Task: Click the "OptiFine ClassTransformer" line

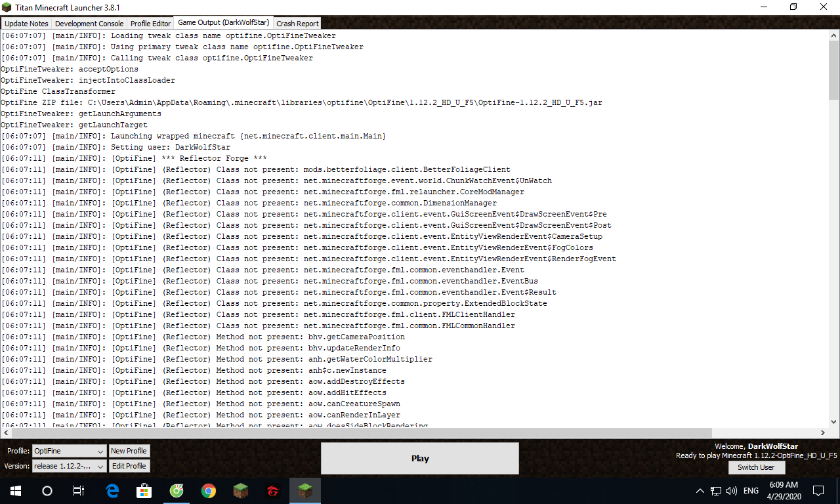Action: click(x=58, y=91)
